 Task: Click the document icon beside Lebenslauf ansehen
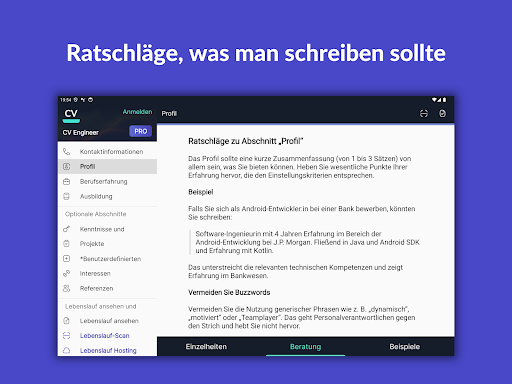(67, 321)
